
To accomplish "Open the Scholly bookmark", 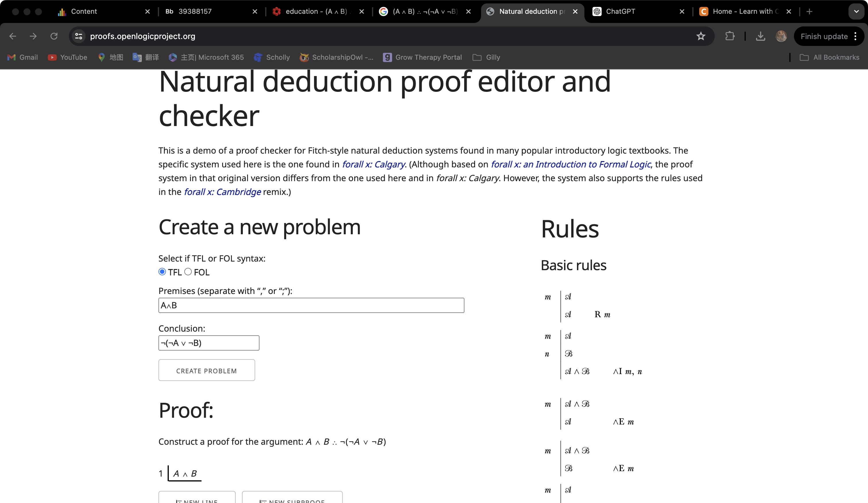I will coord(272,57).
